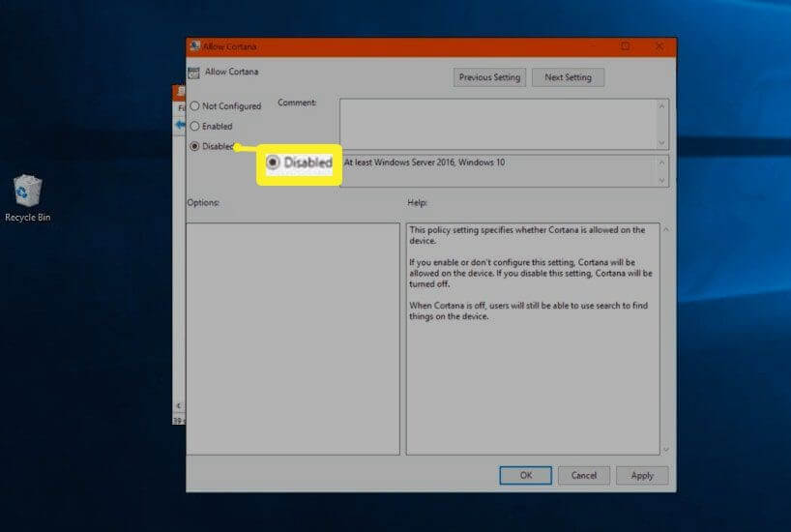Click the Supported on box down arrow
This screenshot has height=532, width=791.
(x=661, y=180)
